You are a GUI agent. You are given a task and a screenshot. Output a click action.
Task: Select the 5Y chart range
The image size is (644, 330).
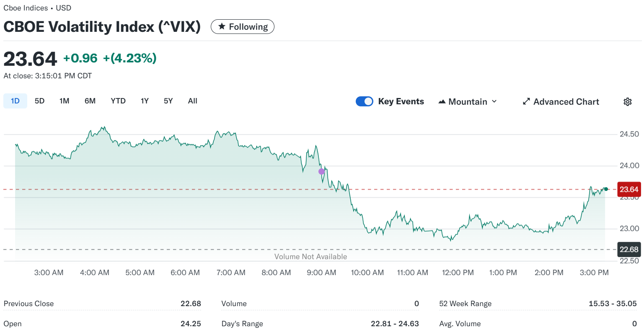pyautogui.click(x=168, y=101)
